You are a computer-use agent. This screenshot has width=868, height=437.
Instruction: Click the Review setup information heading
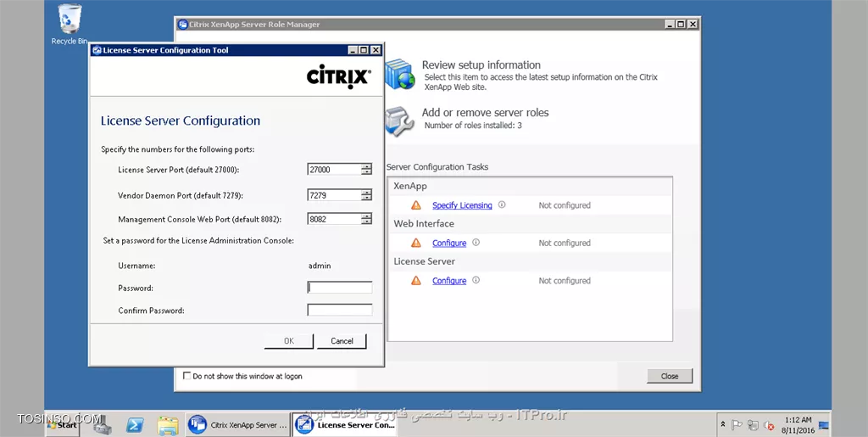[x=481, y=64]
